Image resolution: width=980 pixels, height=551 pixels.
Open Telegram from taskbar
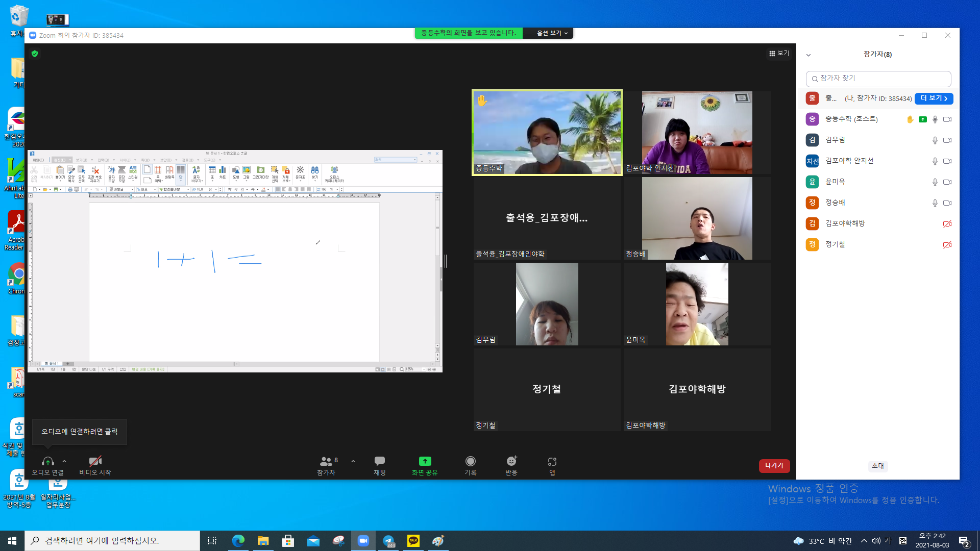tap(388, 541)
